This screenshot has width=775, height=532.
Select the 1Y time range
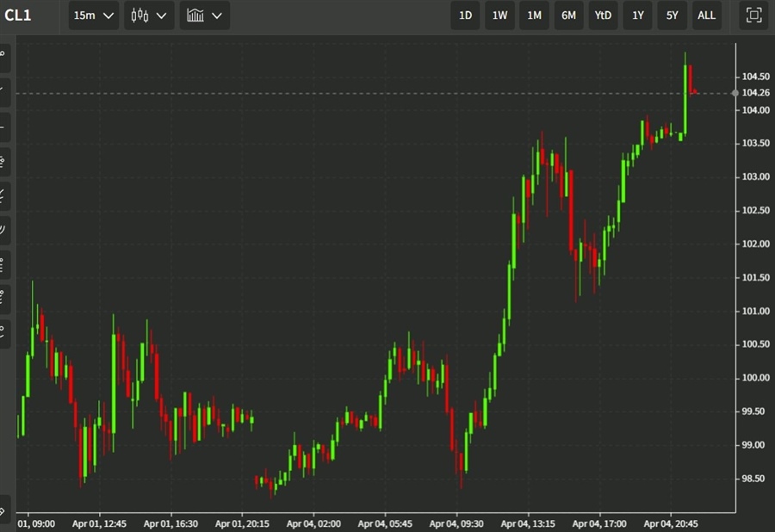tap(637, 15)
